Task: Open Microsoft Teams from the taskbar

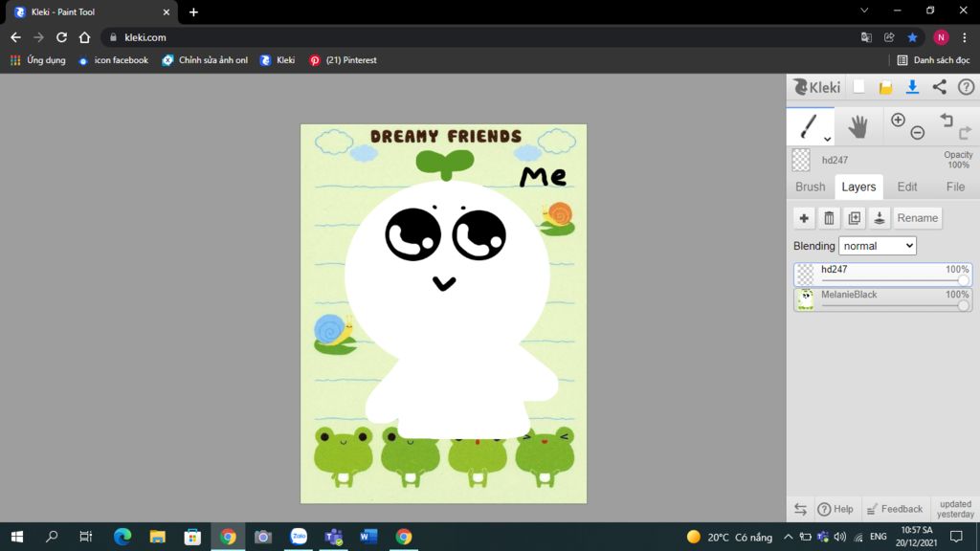Action: pos(334,537)
